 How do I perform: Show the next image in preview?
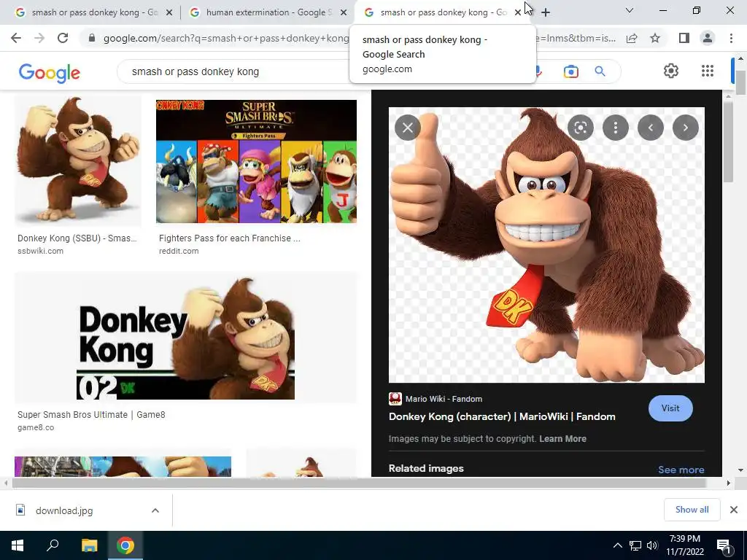(686, 128)
